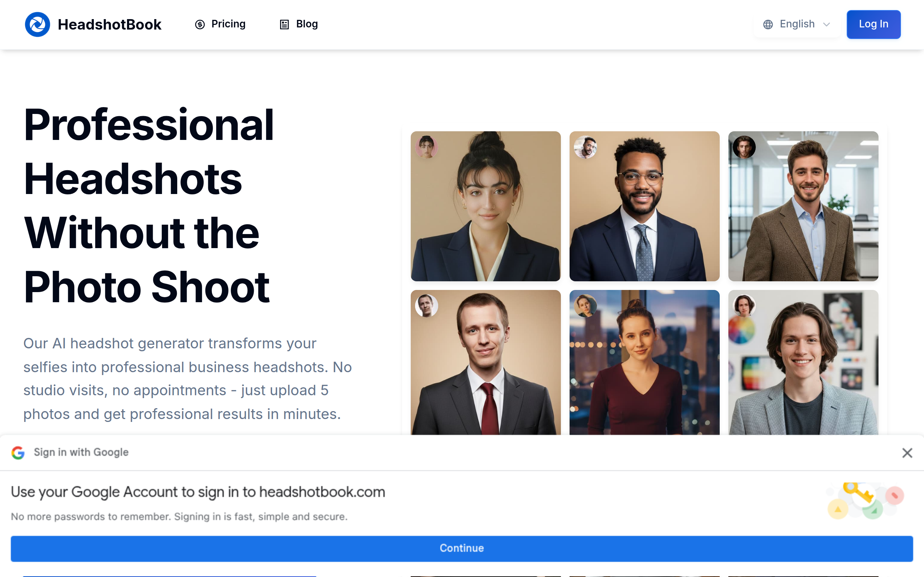The image size is (924, 577).
Task: Click the selfie avatar on the red-tie man's headshot
Action: click(x=427, y=306)
